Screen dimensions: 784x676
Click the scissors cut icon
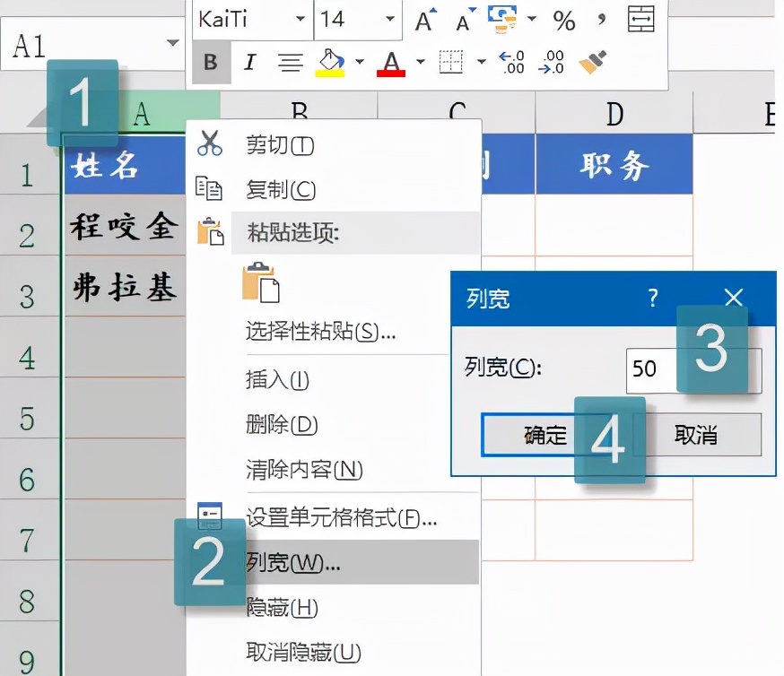pos(210,143)
